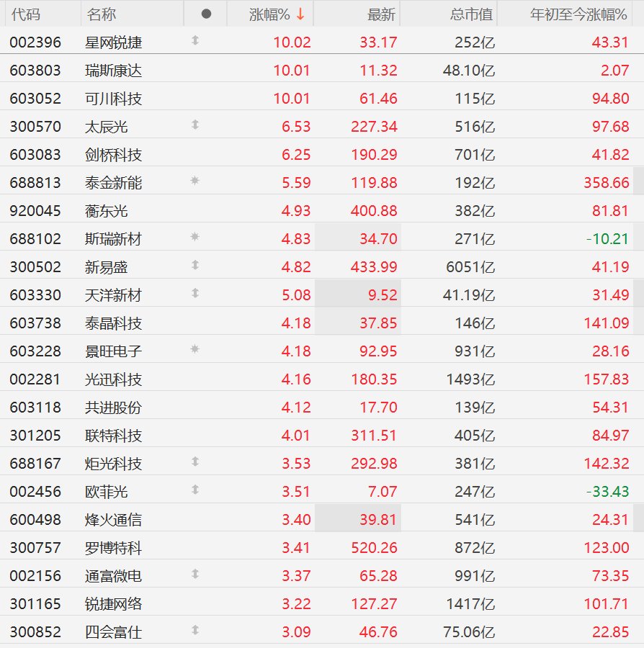The width and height of the screenshot is (644, 648).
Task: Click latest price 7.07
Action: coord(383,492)
